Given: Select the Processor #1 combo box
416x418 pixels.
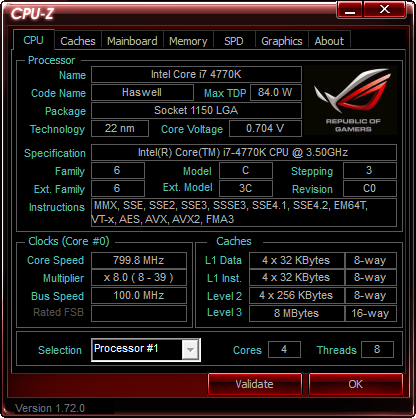Looking at the screenshot, I should 146,350.
